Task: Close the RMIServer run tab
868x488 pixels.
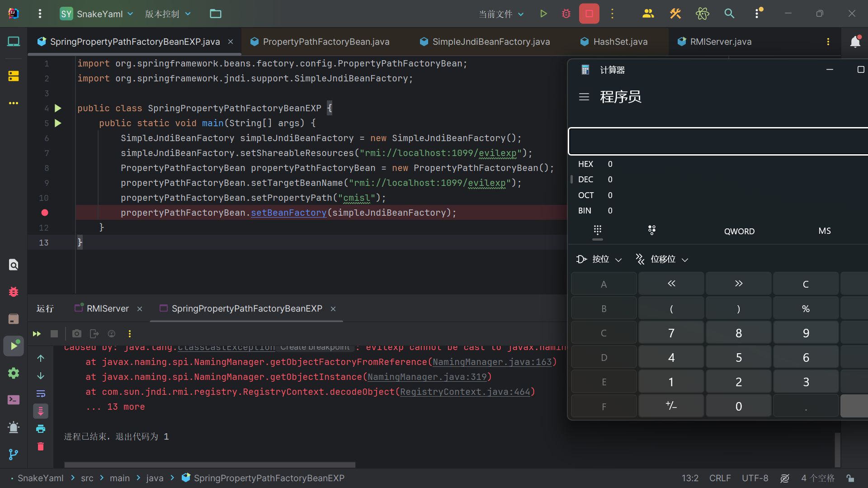Action: click(x=140, y=309)
